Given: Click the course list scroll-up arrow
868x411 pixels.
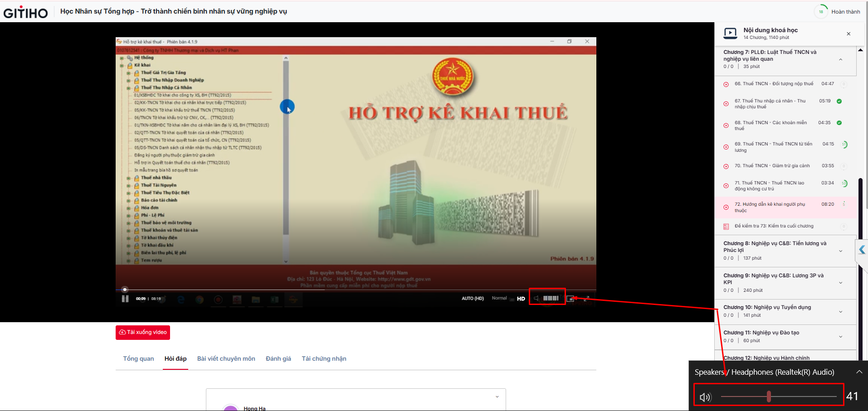Looking at the screenshot, I should [x=860, y=49].
